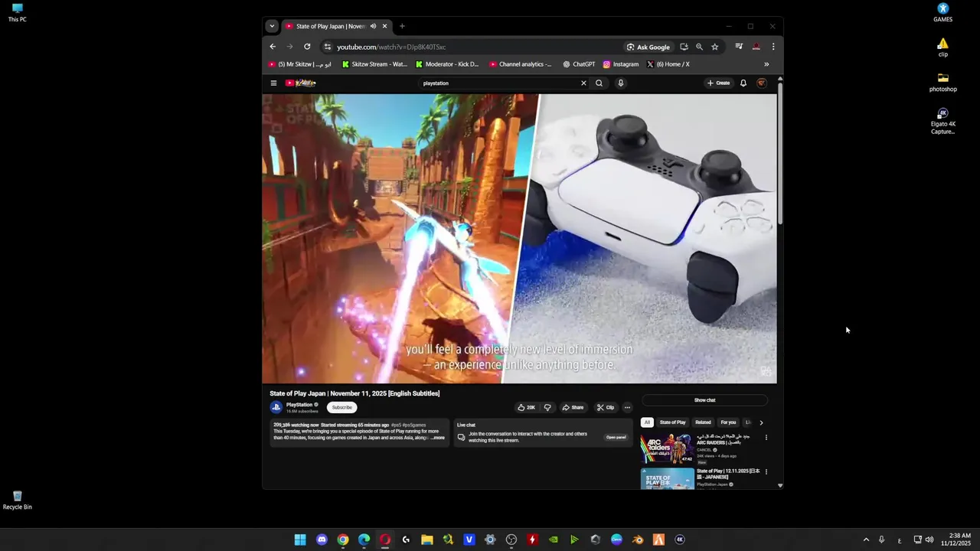Open Elegato 4K Capture desktop shortcut
Screen dimensions: 980x551
pos(943,121)
